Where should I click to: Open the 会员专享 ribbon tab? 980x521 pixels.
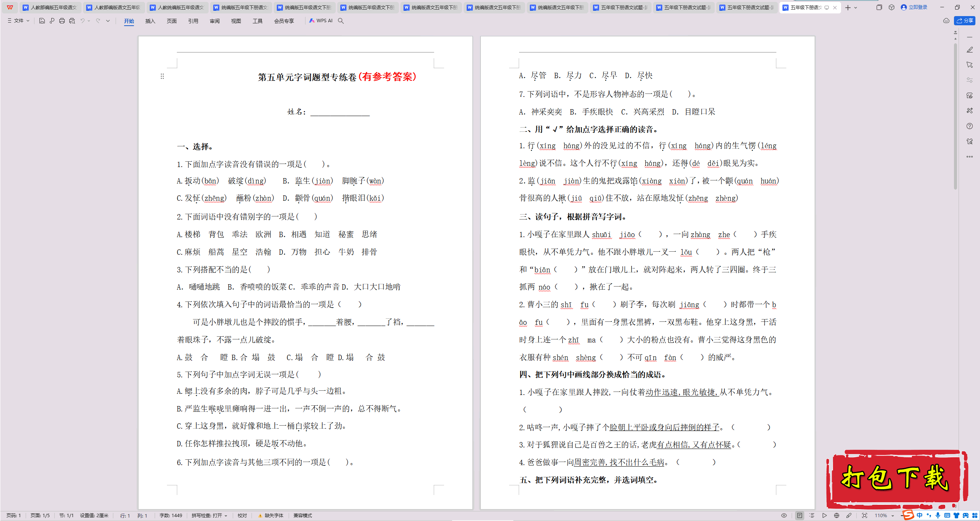pos(284,21)
